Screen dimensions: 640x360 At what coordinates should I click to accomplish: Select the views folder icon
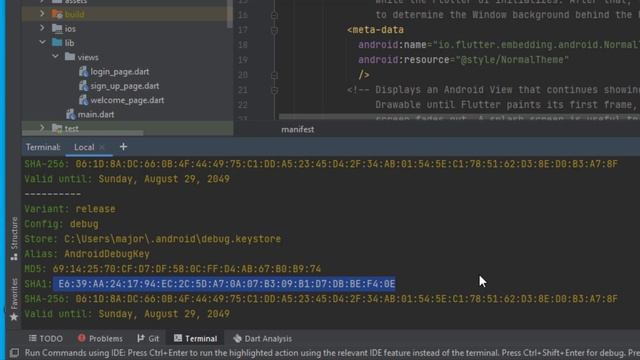coord(70,57)
